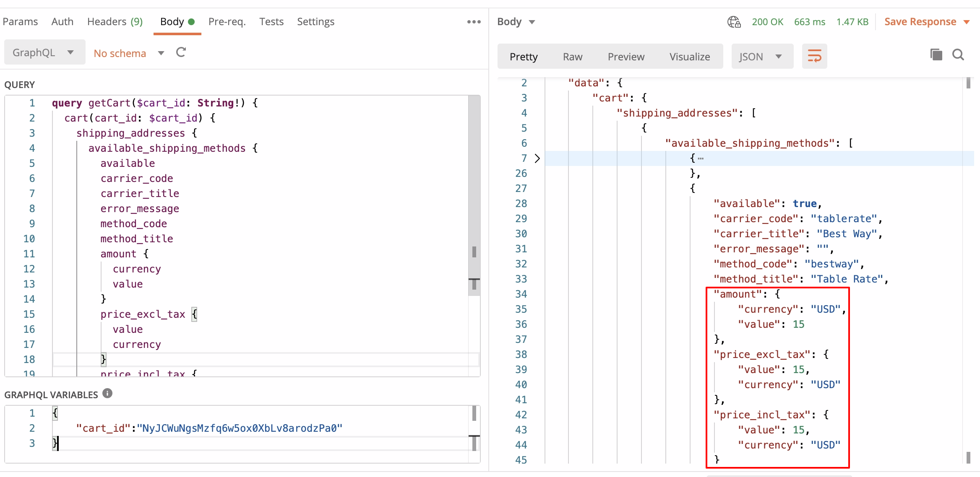Click the three-dots more options icon
This screenshot has height=477, width=980.
tap(474, 22)
